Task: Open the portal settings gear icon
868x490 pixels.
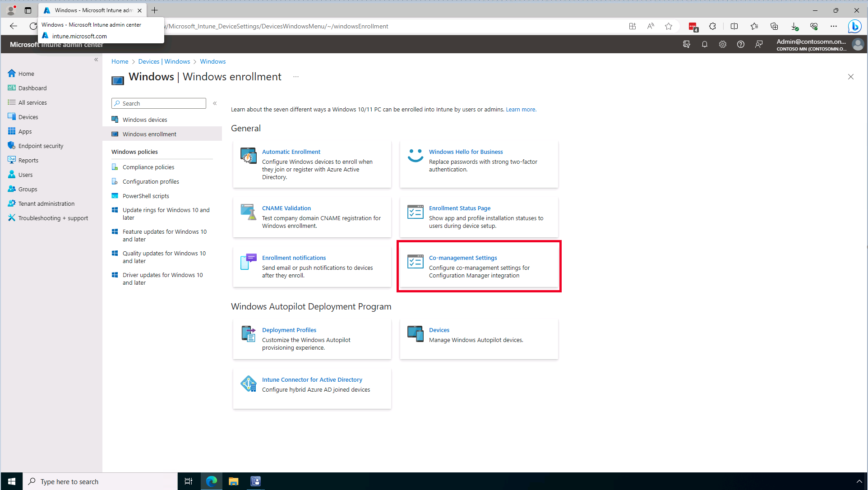Action: click(x=722, y=44)
